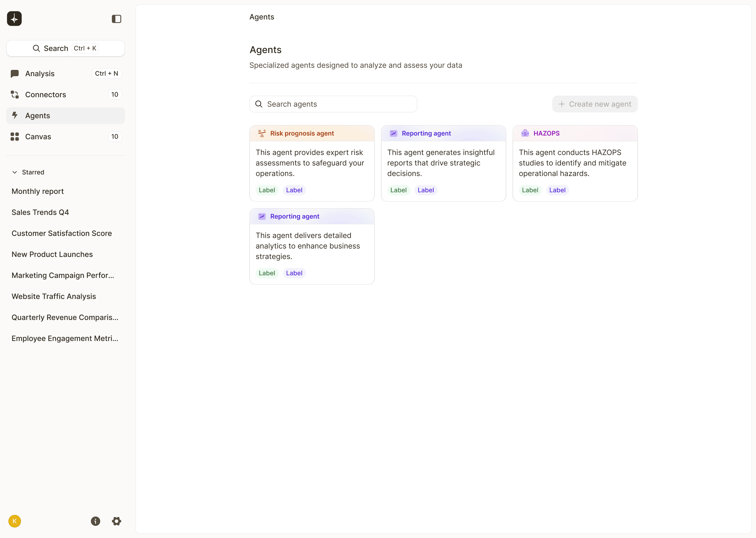Screen dimensions: 756x538
Task: Click the Canvas grid icon
Action: click(14, 137)
